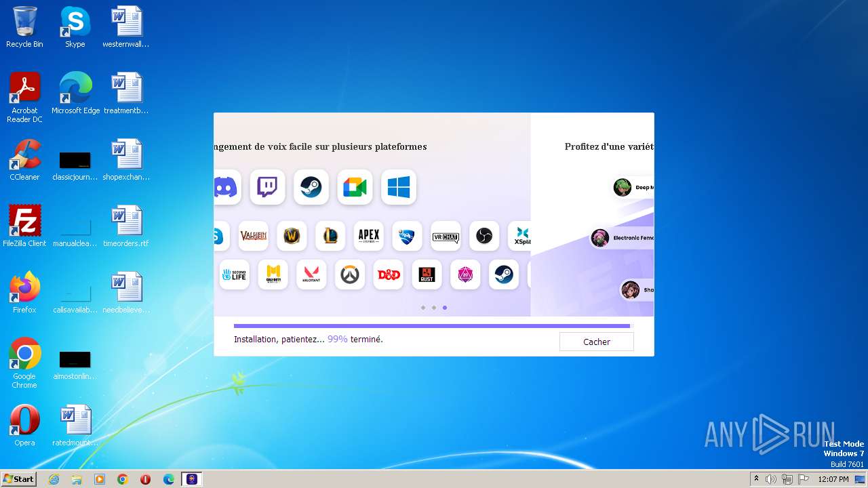Select the westernwall document on the desktop
Viewport: 868px width, 488px height.
[x=126, y=27]
